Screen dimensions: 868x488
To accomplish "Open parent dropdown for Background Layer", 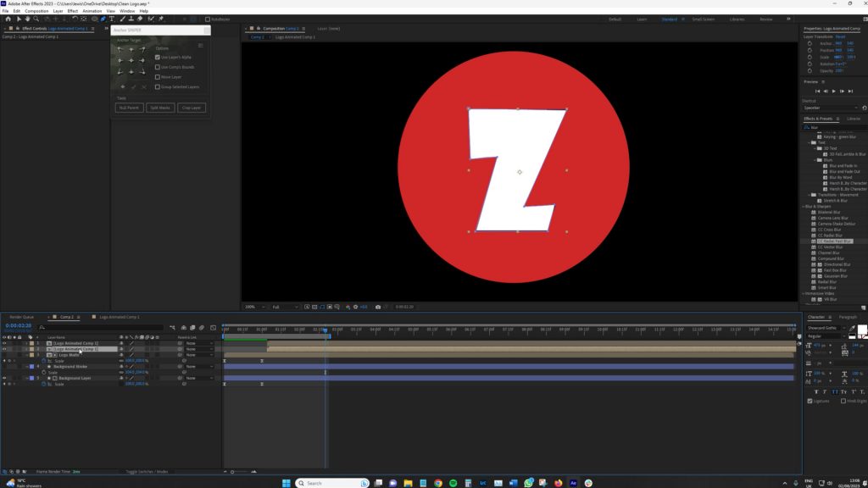I will pos(199,379).
